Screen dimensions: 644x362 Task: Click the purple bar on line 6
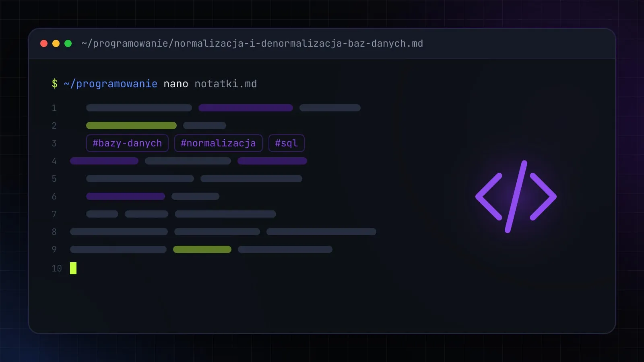click(126, 196)
